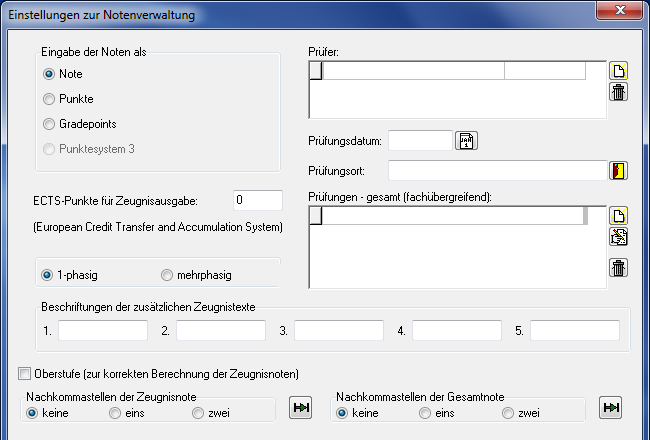Image resolution: width=650 pixels, height=440 pixels.
Task: Click the ECTS-Punkte input field
Action: click(258, 200)
